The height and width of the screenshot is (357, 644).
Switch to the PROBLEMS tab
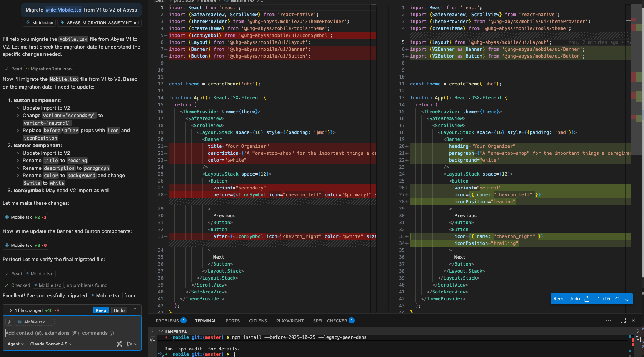tap(167, 321)
